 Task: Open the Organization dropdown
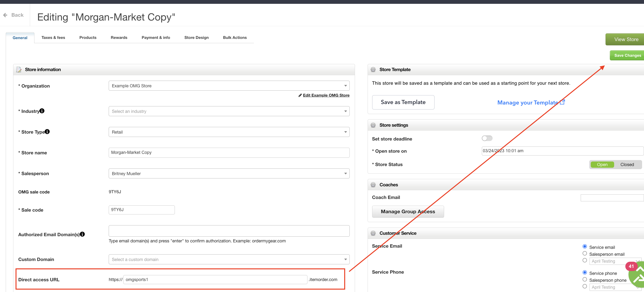(x=229, y=86)
